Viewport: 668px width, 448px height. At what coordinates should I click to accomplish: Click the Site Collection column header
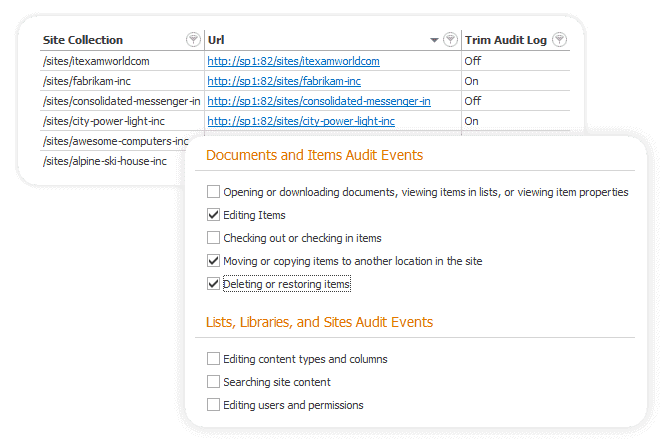point(83,40)
